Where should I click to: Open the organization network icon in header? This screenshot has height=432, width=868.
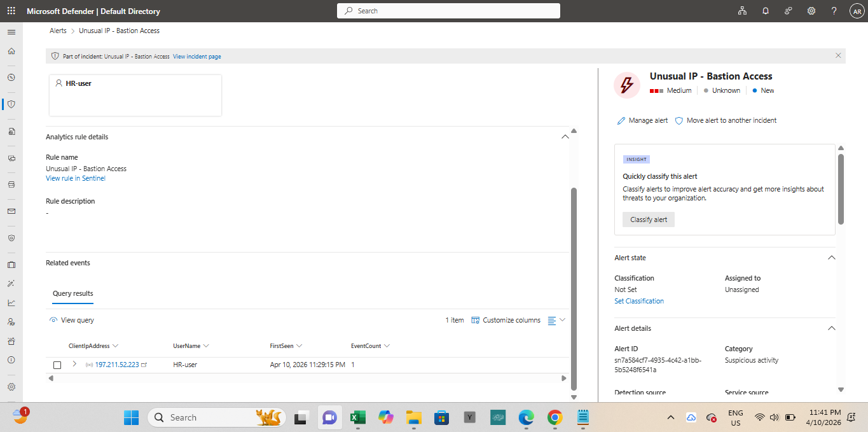(741, 11)
